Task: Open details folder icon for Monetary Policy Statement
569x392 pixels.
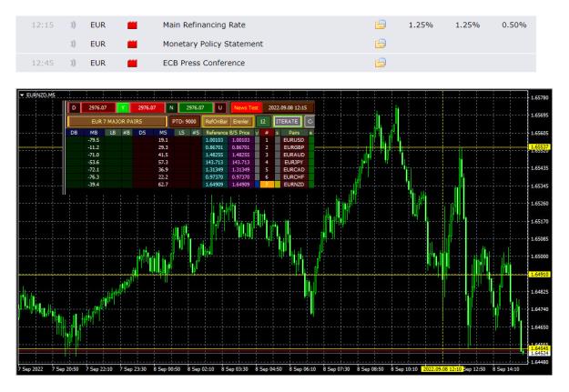Action: 381,44
